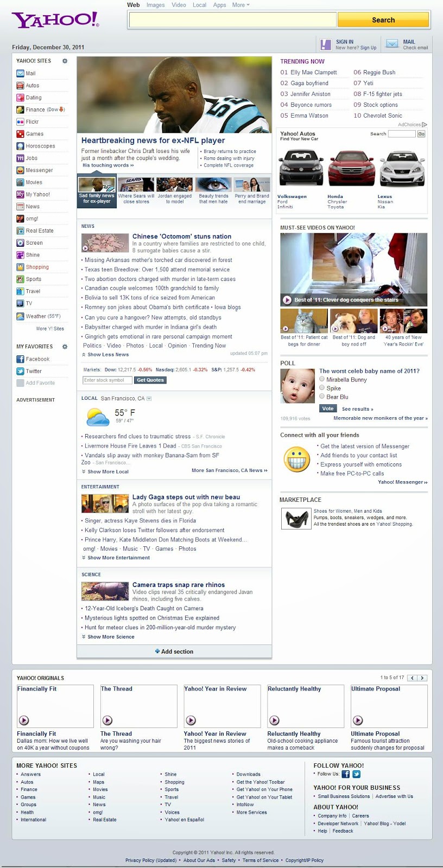443x868 pixels.
Task: Select Spike poll option
Action: [322, 388]
